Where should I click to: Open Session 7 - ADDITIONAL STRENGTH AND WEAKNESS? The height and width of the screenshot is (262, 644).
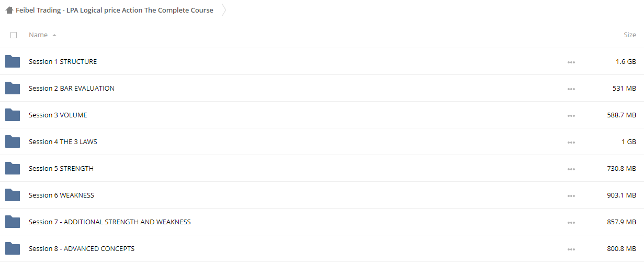pyautogui.click(x=110, y=222)
